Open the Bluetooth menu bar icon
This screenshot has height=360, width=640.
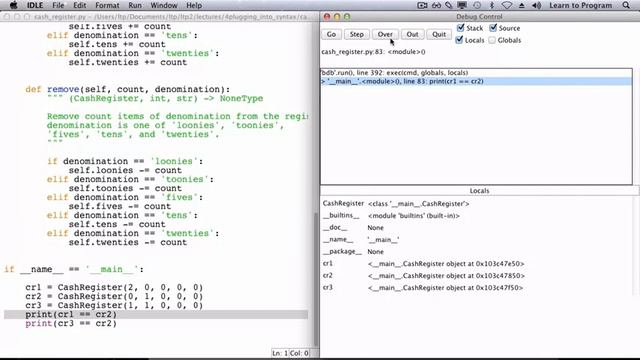(x=491, y=5)
